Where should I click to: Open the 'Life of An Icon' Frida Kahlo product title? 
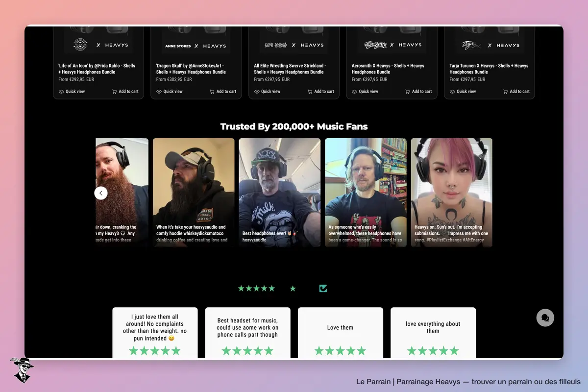[x=97, y=69]
